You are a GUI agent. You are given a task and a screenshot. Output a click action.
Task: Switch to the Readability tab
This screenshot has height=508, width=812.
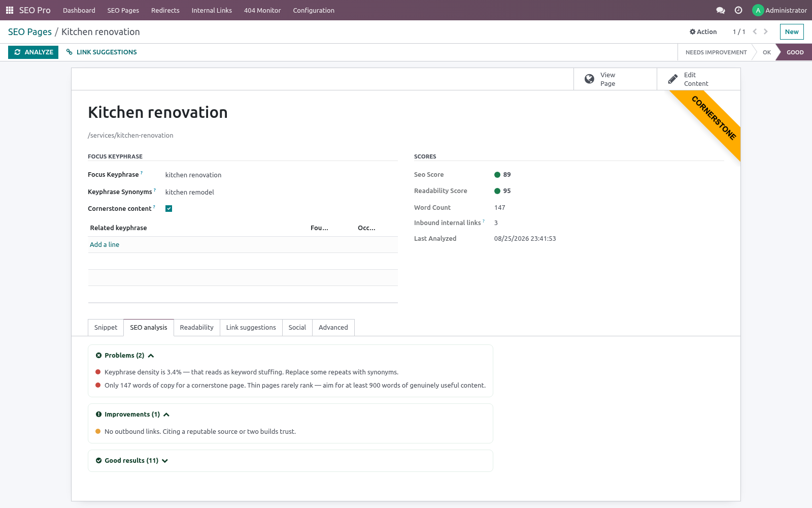click(197, 328)
